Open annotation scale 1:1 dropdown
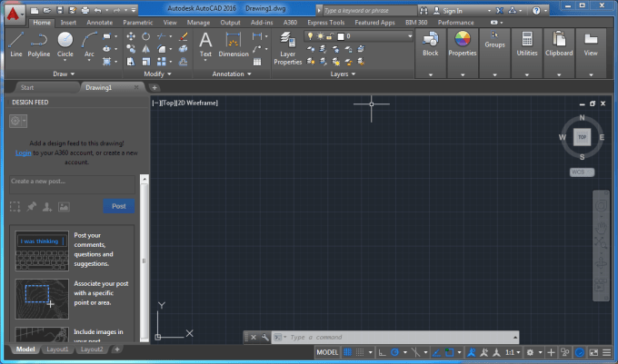Viewport: 618px width, 364px height. click(513, 352)
